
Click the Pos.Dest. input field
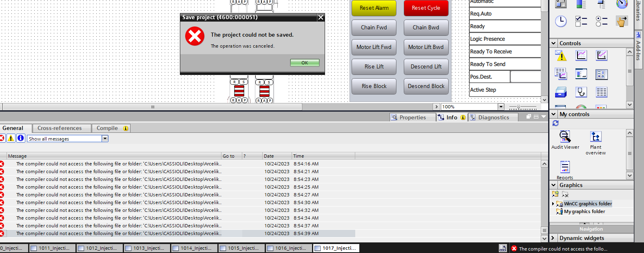[525, 77]
